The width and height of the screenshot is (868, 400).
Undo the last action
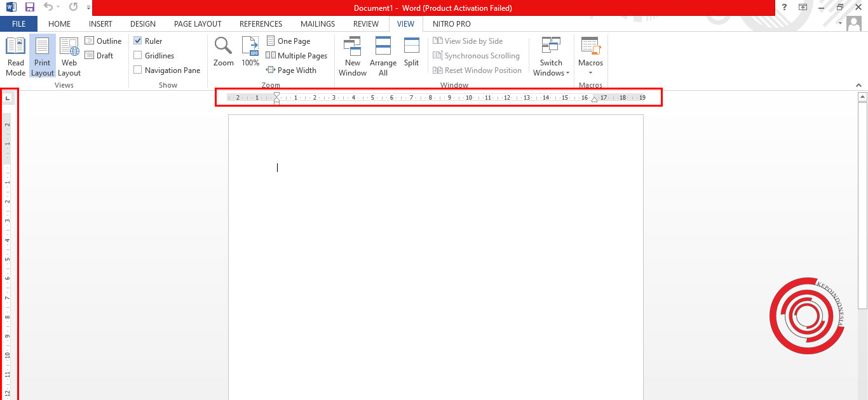point(48,8)
